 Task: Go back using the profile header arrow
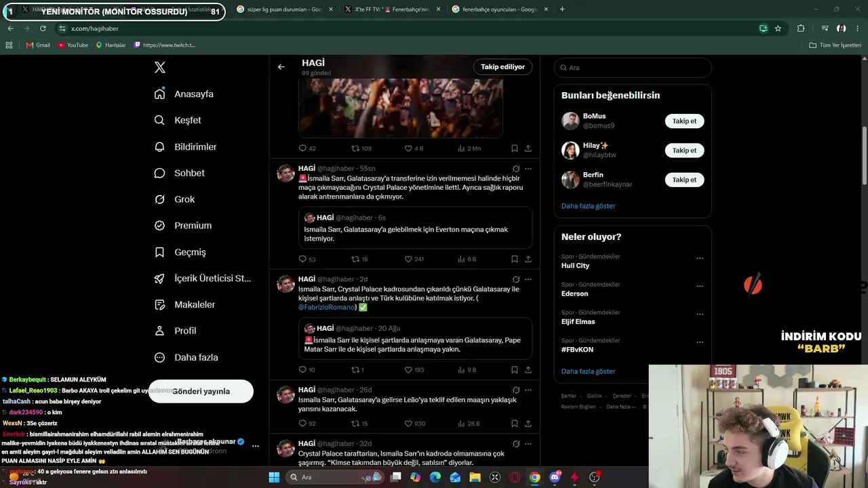(x=281, y=67)
